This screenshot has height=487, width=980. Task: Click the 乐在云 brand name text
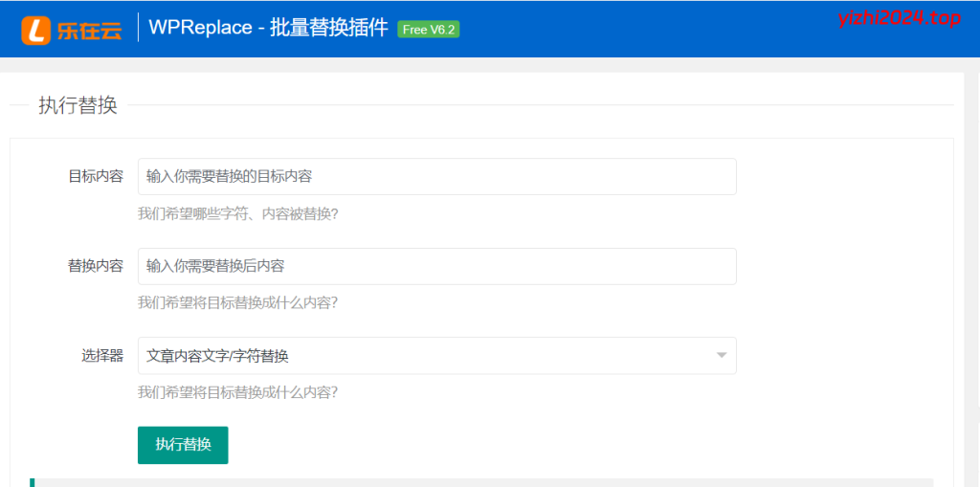coord(87,31)
